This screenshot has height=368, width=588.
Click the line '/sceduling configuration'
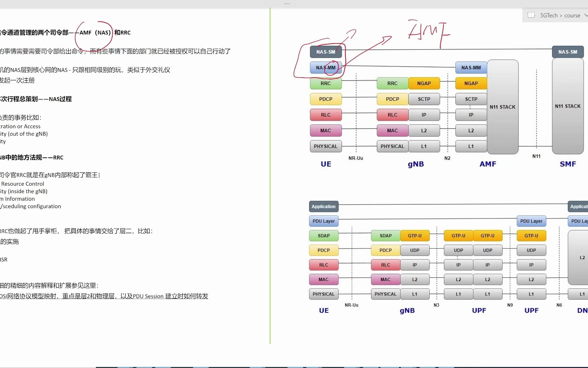tap(31, 206)
